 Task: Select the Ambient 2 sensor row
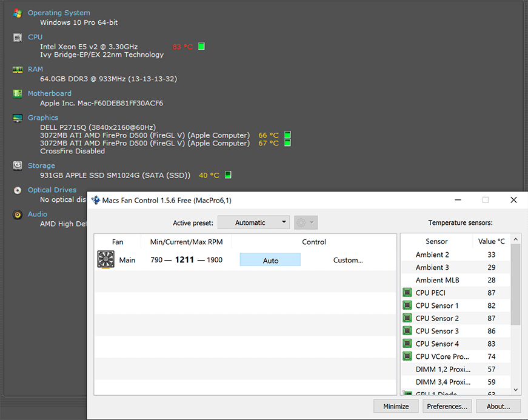click(x=456, y=255)
